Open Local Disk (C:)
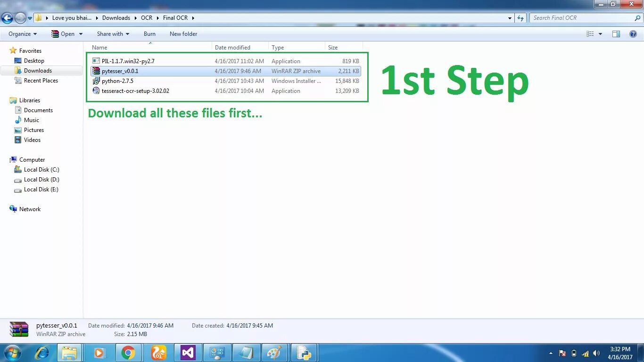This screenshot has height=362, width=644. (x=41, y=170)
